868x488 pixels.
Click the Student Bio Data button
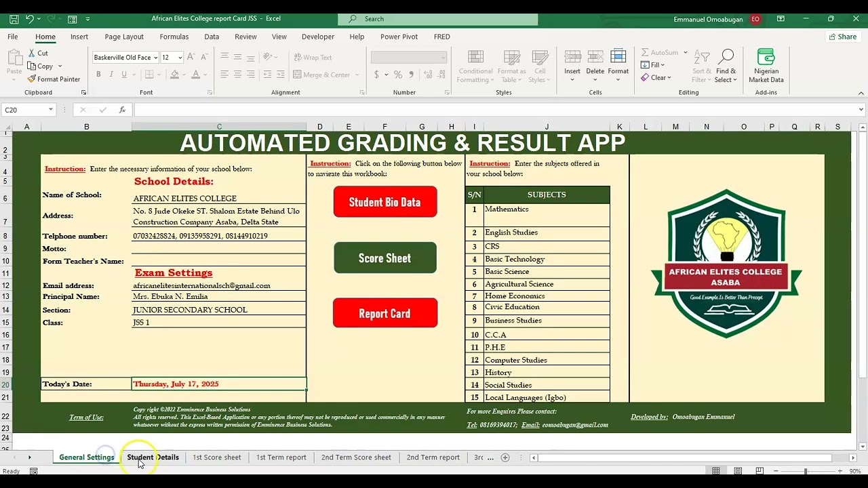point(384,202)
